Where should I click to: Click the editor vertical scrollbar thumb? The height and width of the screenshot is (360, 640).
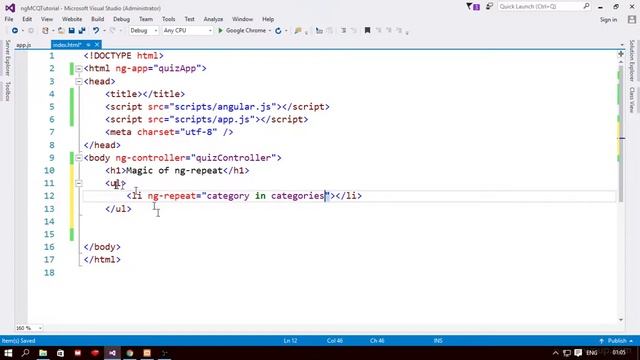pos(621,133)
